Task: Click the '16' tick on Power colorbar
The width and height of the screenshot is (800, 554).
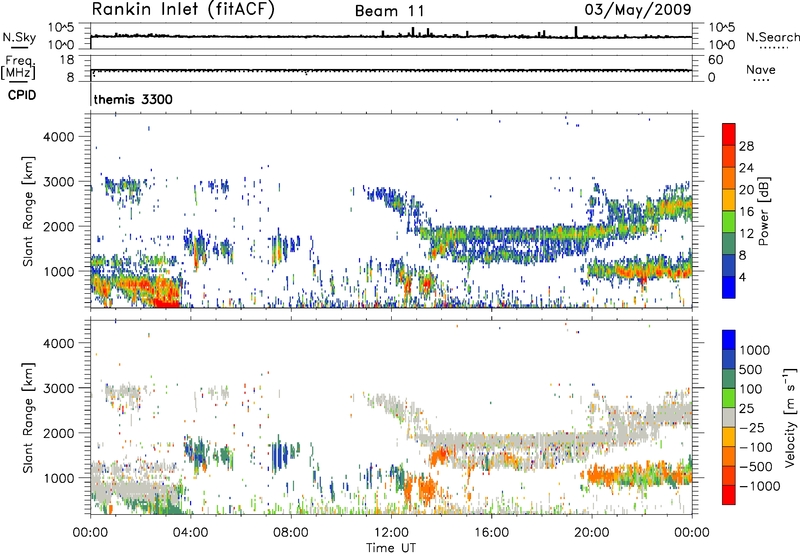Action: point(746,212)
